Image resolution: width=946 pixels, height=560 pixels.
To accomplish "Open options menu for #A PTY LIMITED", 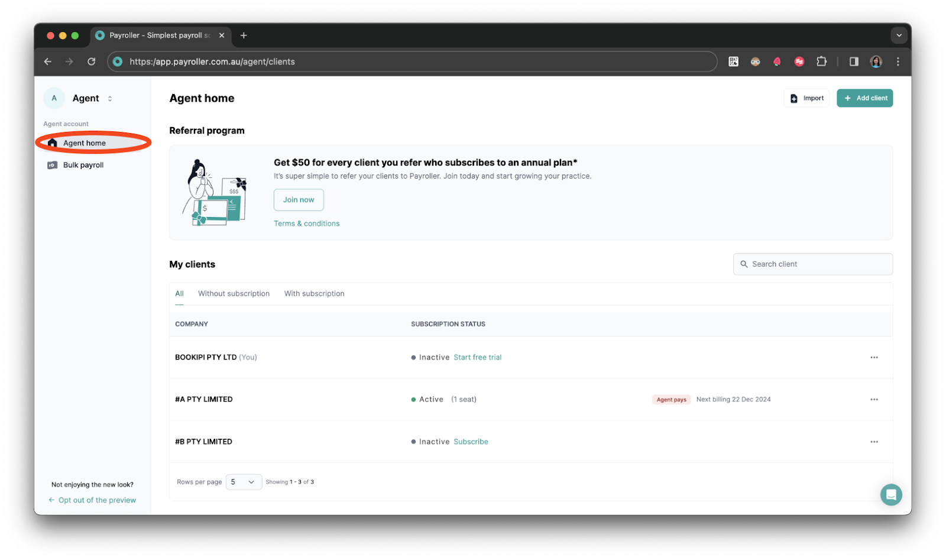I will click(874, 400).
